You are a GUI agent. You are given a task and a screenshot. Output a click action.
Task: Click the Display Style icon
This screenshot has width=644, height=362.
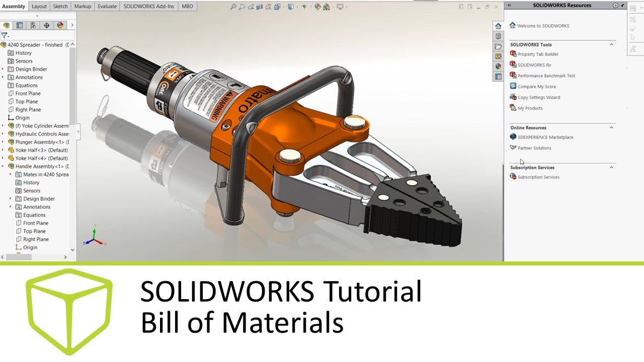click(x=291, y=7)
